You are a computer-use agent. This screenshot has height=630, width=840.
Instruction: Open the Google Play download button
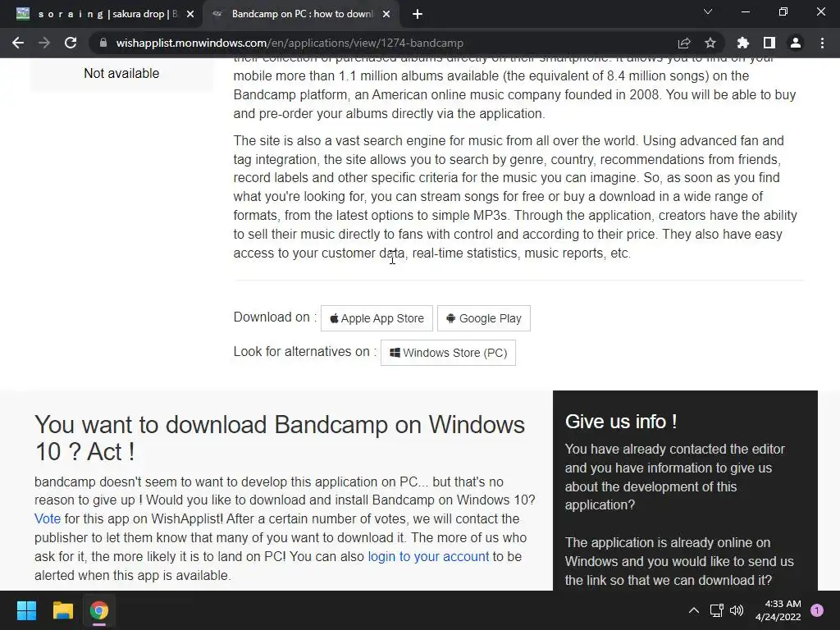coord(484,318)
